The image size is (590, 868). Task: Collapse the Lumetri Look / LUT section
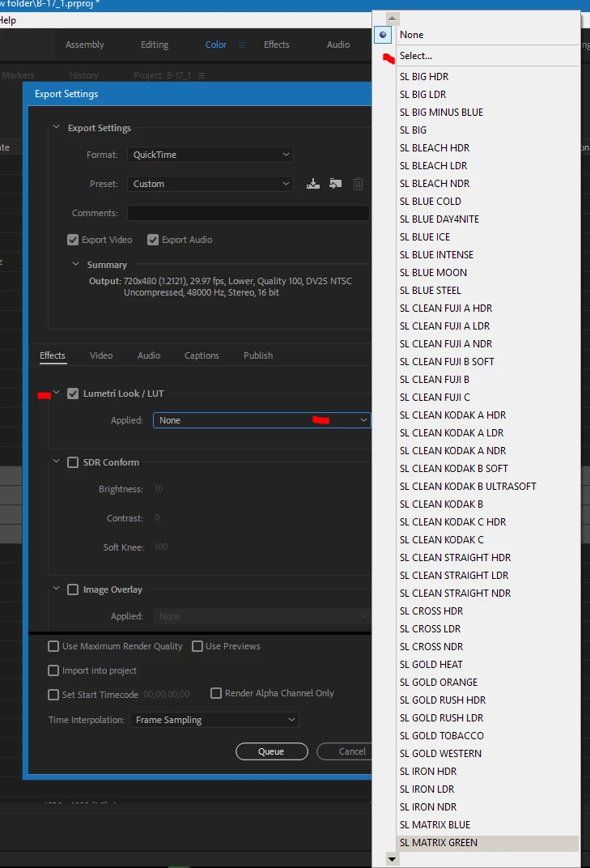(56, 393)
